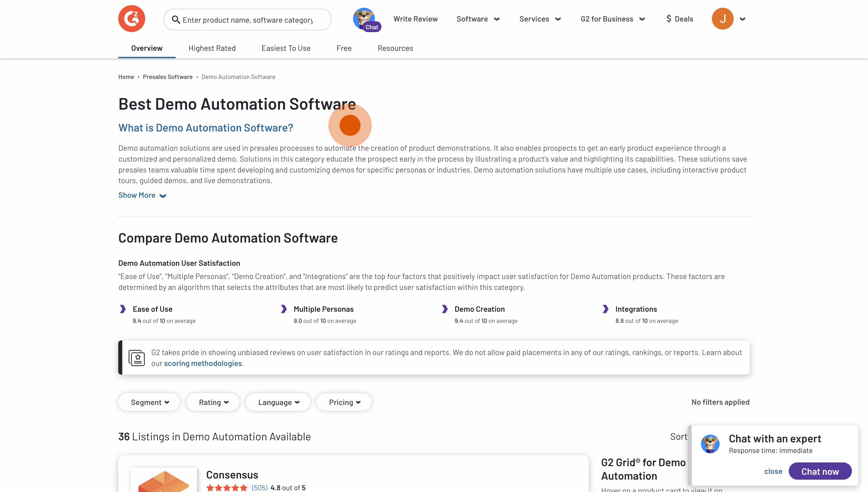Open the G2 logo home page
Viewport: 868px width, 492px height.
(x=131, y=19)
